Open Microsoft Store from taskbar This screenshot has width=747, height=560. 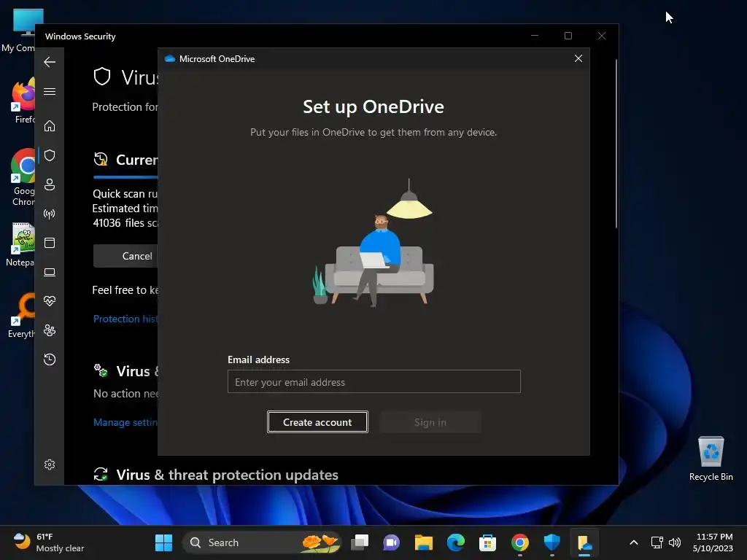(x=487, y=542)
